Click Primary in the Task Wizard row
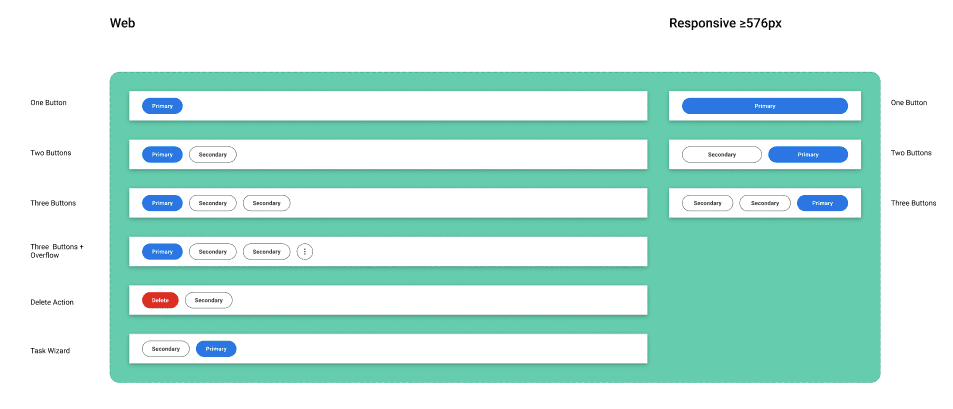 click(216, 349)
